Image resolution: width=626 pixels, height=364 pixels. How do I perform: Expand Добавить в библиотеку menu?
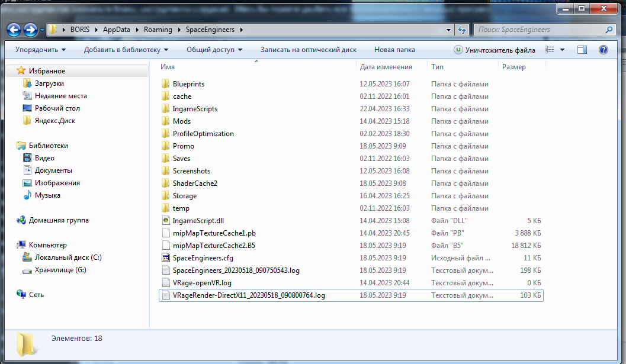tap(126, 50)
